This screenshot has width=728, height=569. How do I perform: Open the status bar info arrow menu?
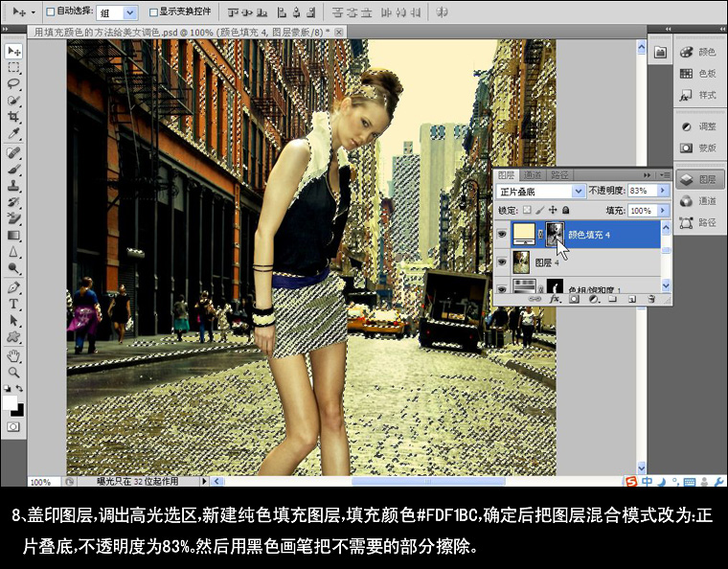click(204, 481)
